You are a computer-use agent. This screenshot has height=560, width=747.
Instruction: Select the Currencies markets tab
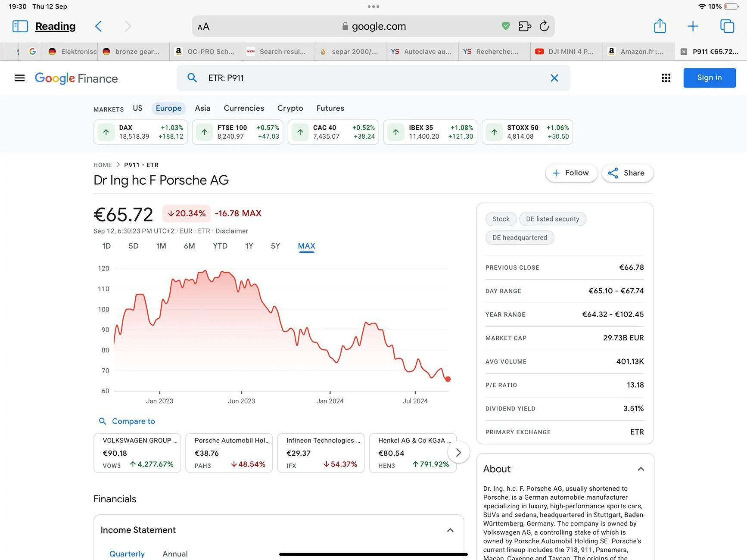(x=244, y=108)
